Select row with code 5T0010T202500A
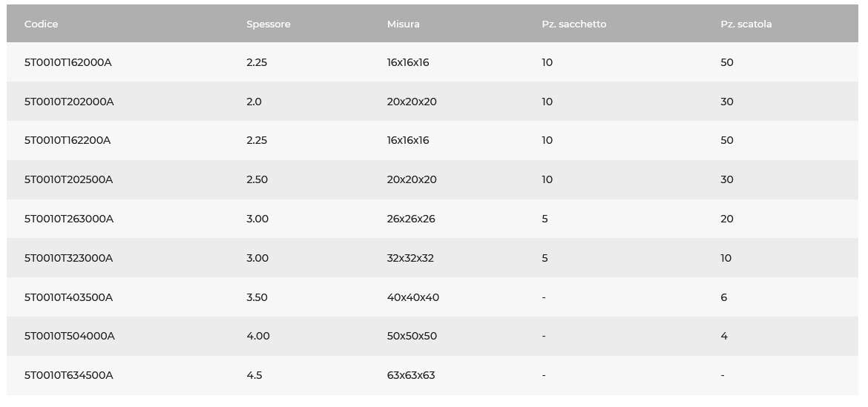The height and width of the screenshot is (407, 868). point(433,179)
